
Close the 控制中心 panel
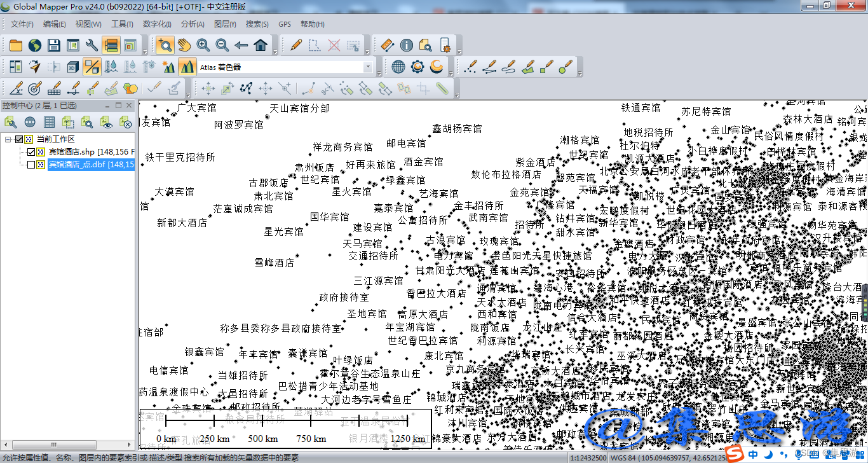point(129,106)
